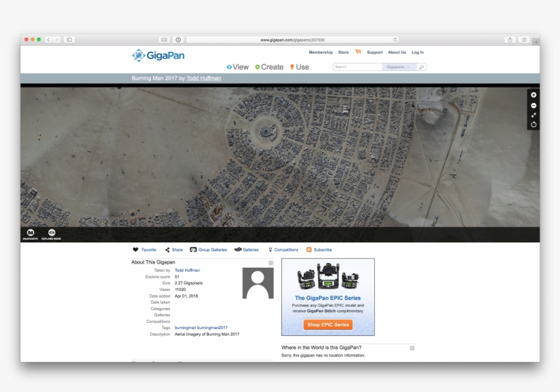Click the Safari address bar
Image resolution: width=560 pixels, height=392 pixels.
[x=292, y=40]
